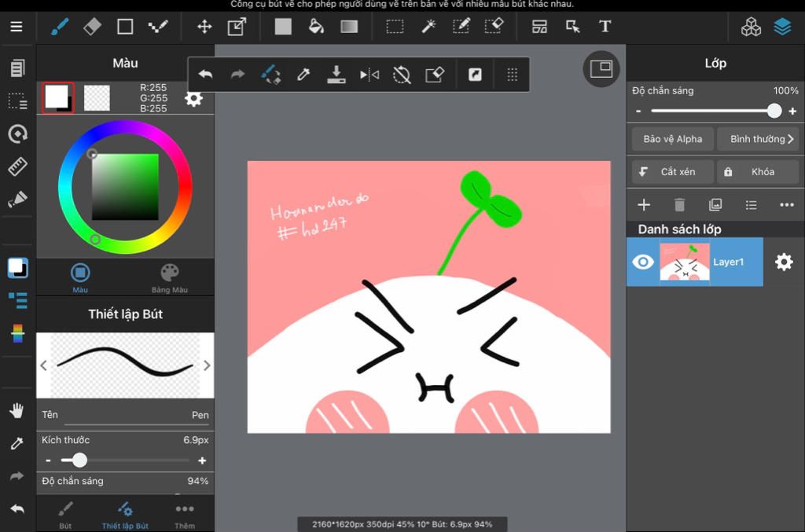Open the hamburger main menu
Viewport: 805px width, 532px height.
click(x=17, y=27)
